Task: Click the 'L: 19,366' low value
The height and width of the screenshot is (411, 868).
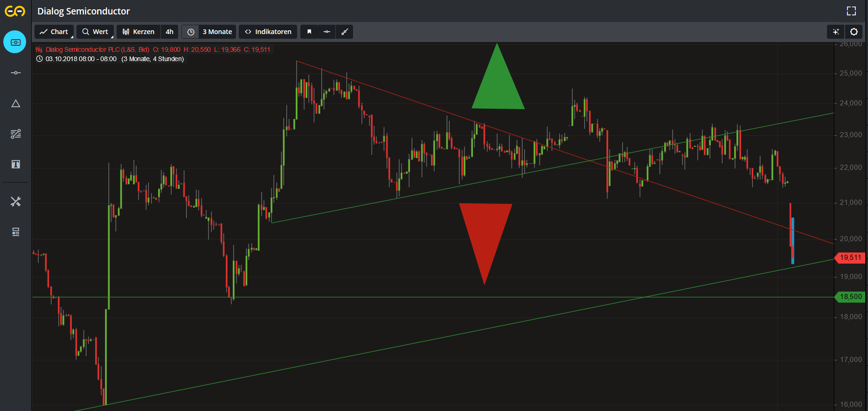Action: (x=227, y=49)
